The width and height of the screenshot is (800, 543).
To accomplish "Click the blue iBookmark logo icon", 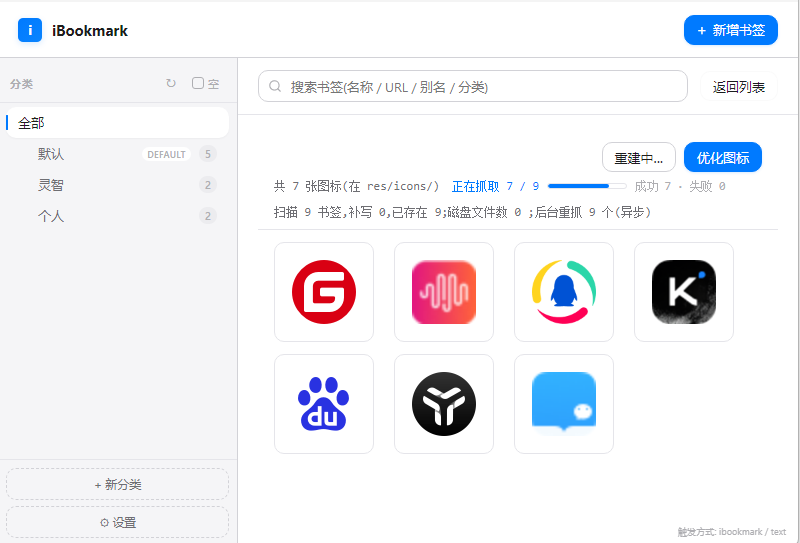I will click(x=30, y=30).
